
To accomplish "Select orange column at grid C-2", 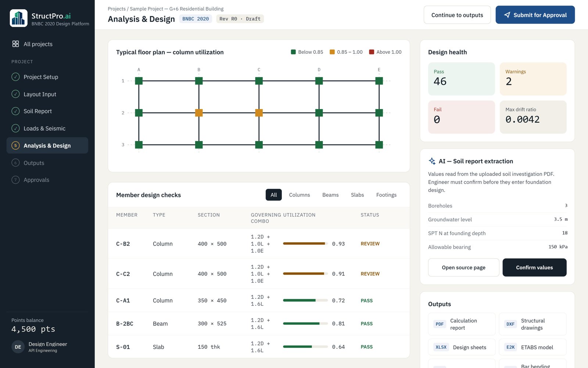I will (259, 113).
